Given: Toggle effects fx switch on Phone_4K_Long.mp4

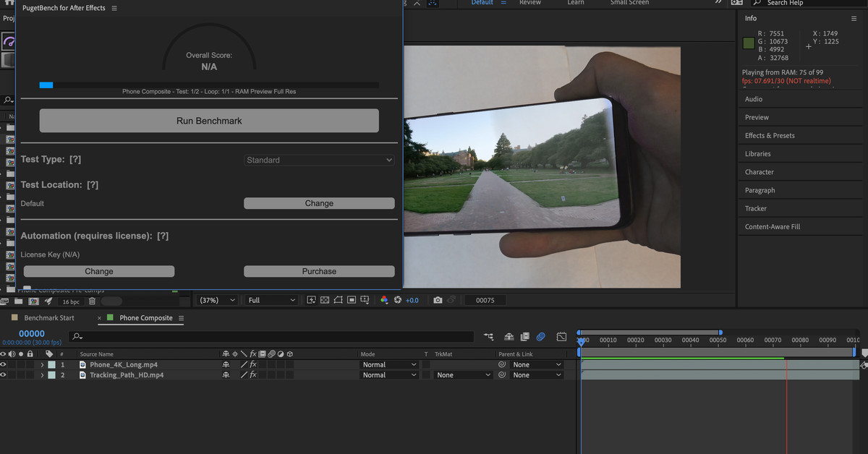Looking at the screenshot, I should click(253, 365).
